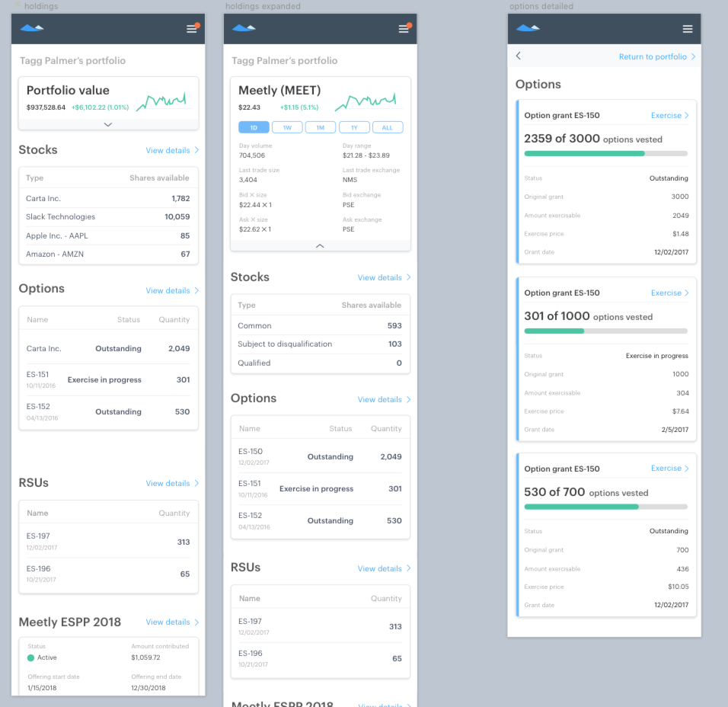Click the $937,528.64 portfolio value

point(46,107)
